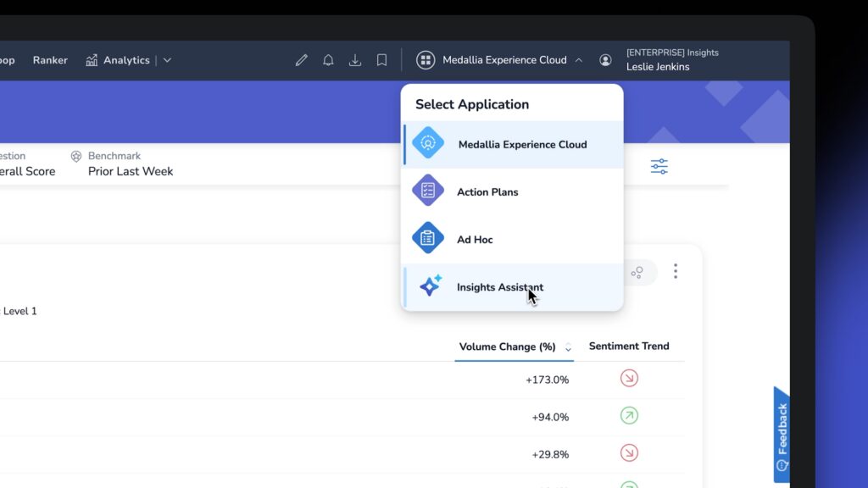Click the green up-trend arrow in +94.0% row
The height and width of the screenshot is (488, 868).
630,415
